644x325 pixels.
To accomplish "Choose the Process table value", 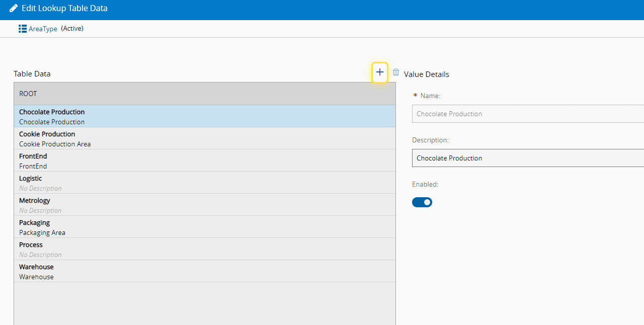I will pyautogui.click(x=31, y=249).
